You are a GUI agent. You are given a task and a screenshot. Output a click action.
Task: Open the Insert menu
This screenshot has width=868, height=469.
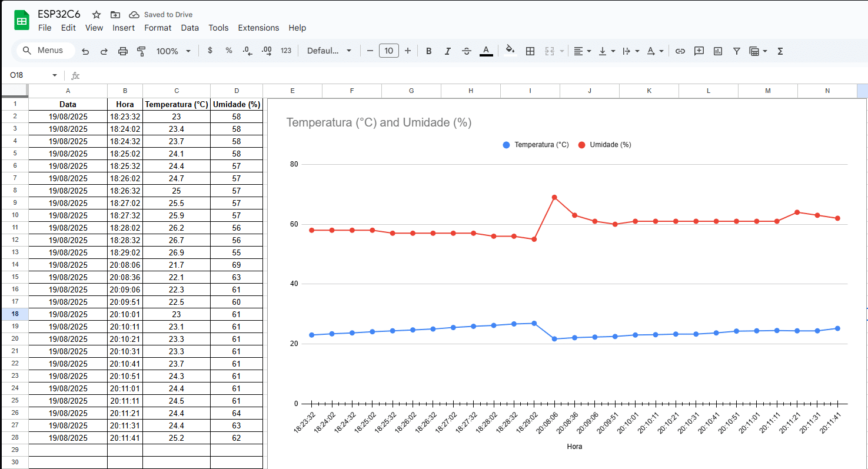coord(124,28)
